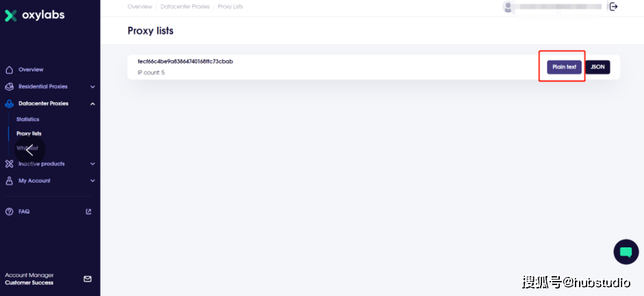This screenshot has width=644, height=296.
Task: Open Statistics under Datacenter Proxies
Action: pyautogui.click(x=28, y=119)
